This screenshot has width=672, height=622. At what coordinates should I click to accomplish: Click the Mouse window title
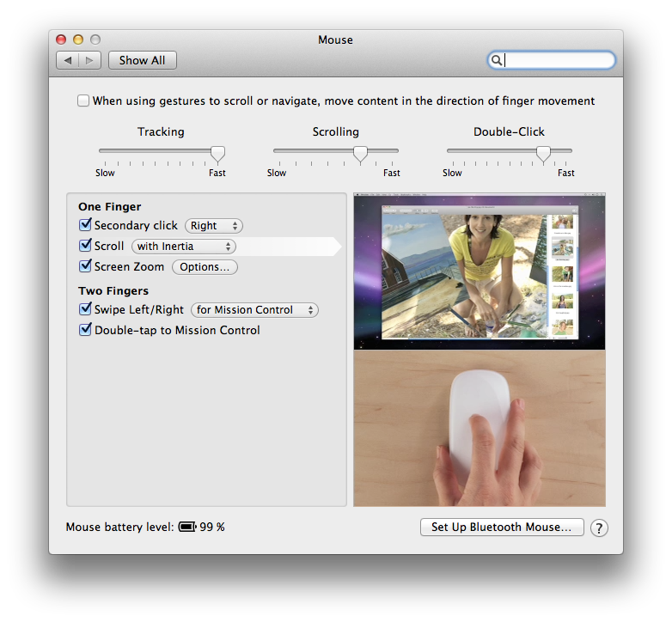coord(336,40)
